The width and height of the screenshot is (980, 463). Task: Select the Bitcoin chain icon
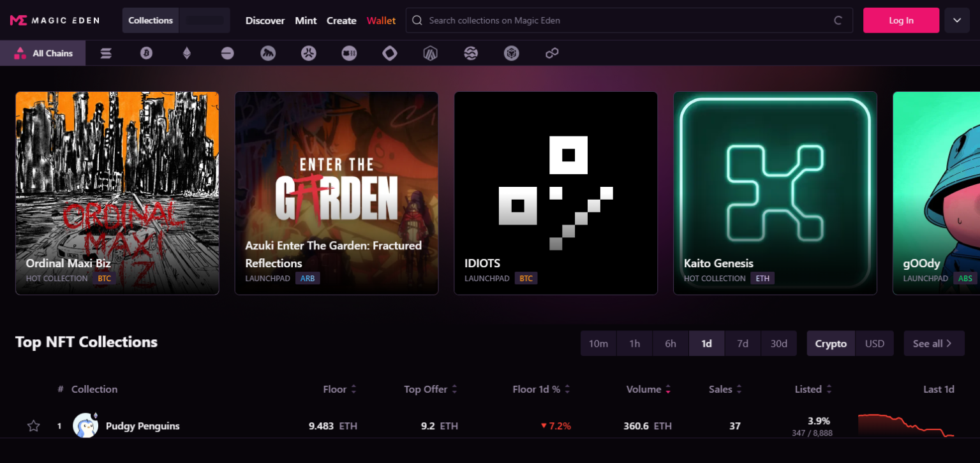pos(146,54)
